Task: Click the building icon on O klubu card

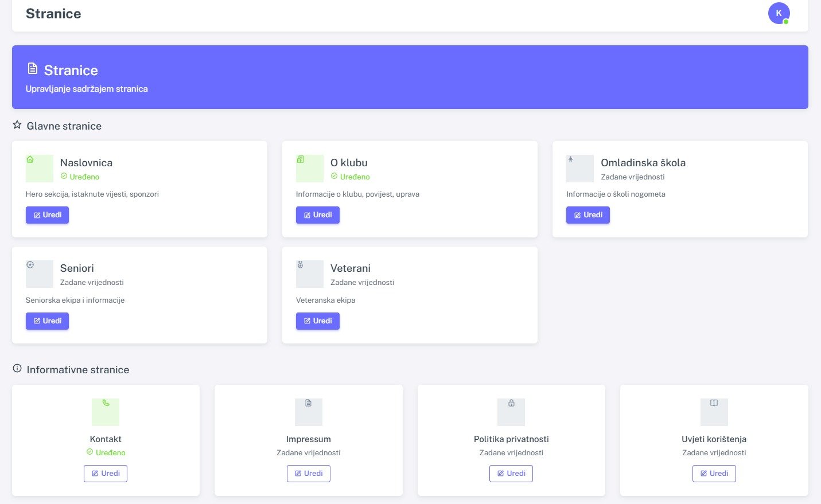Action: [300, 159]
